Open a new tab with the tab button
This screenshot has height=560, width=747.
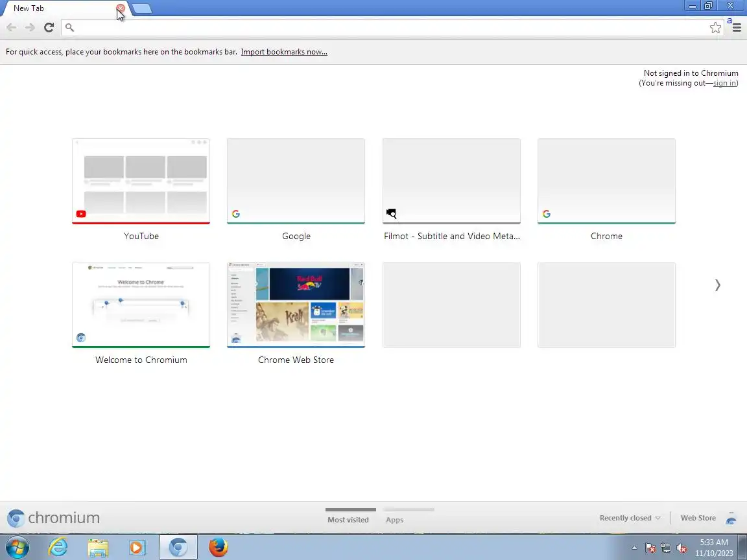tap(141, 8)
